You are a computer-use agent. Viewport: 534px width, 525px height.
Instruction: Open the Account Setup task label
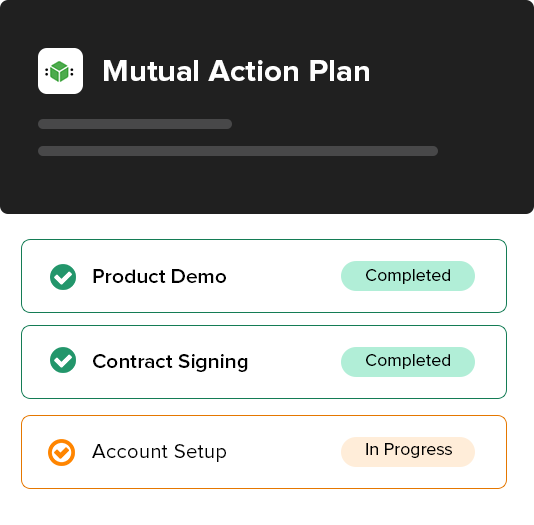[159, 452]
